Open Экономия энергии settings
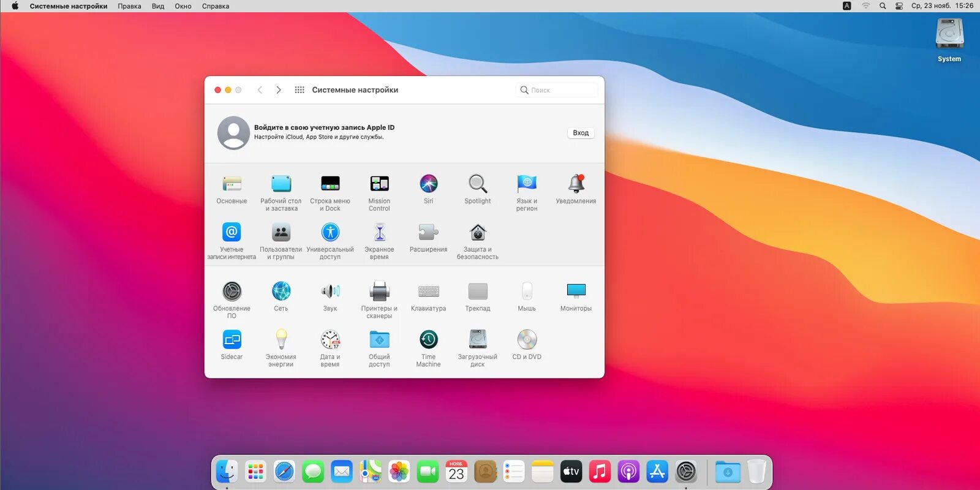Screen dimensions: 980x490 pyautogui.click(x=281, y=348)
